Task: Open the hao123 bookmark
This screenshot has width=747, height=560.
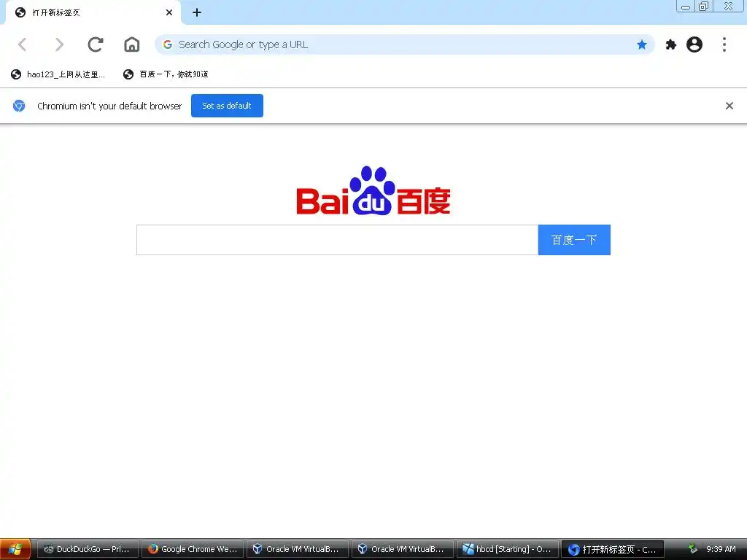Action: 58,74
